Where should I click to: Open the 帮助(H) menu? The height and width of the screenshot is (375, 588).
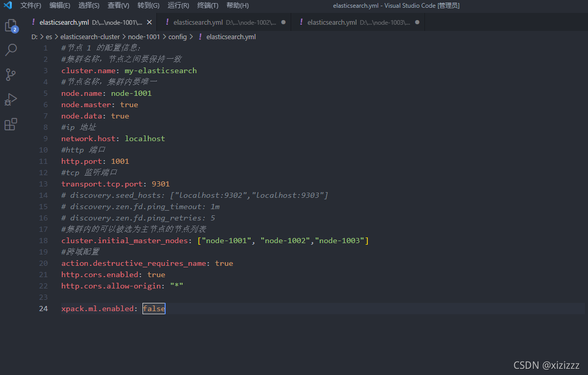(x=237, y=5)
